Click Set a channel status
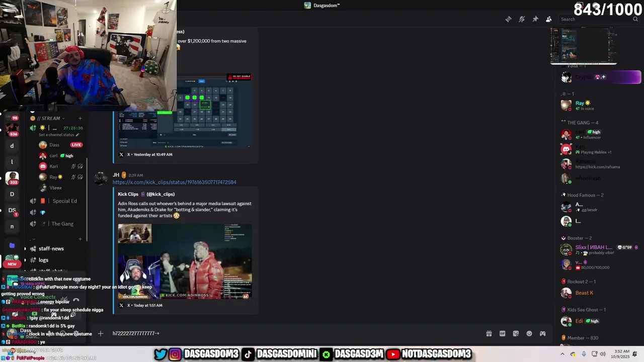 (x=58, y=135)
